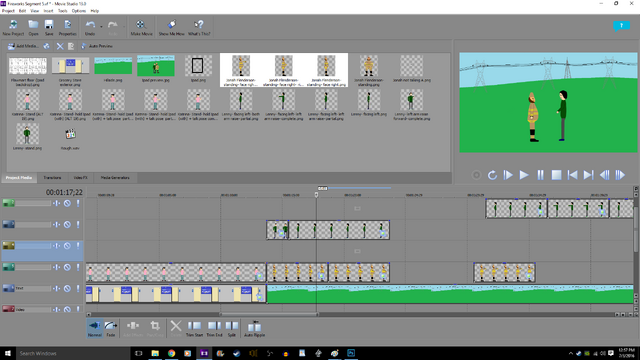Mute the second blue video track
Image resolution: width=640 pixels, height=360 pixels.
67,224
